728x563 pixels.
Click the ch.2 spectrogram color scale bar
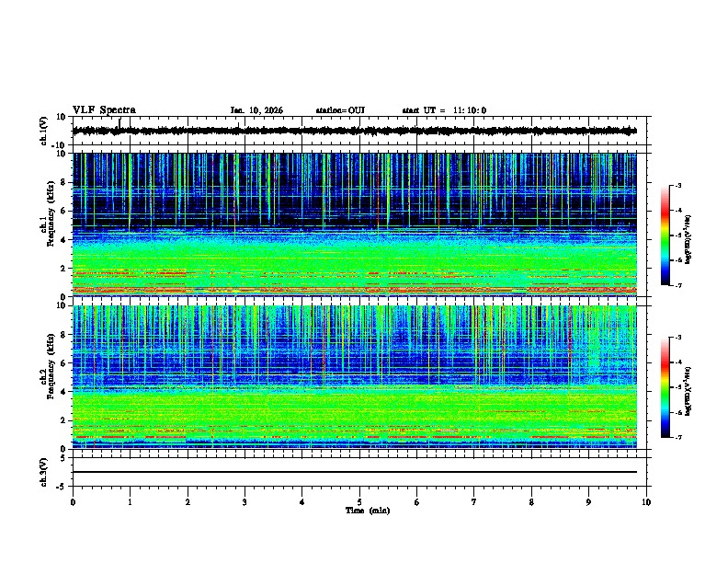pos(665,387)
